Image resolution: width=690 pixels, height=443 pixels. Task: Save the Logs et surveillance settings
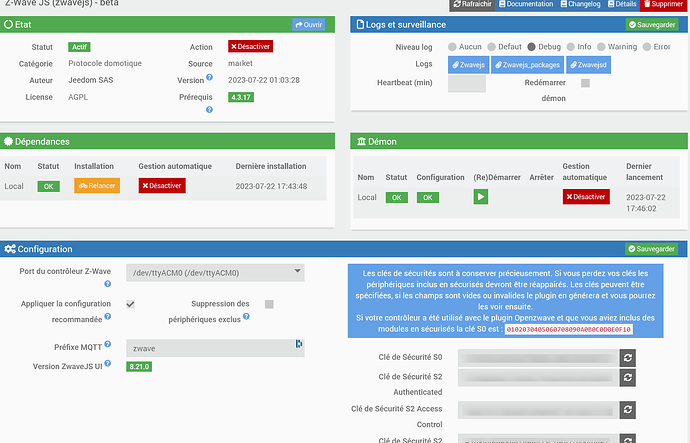click(652, 25)
